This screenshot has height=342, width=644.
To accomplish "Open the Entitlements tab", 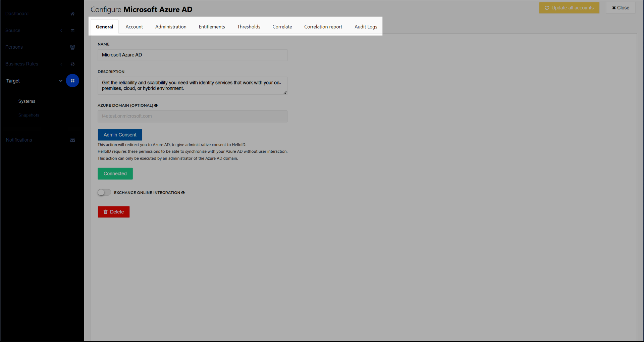I will (212, 27).
